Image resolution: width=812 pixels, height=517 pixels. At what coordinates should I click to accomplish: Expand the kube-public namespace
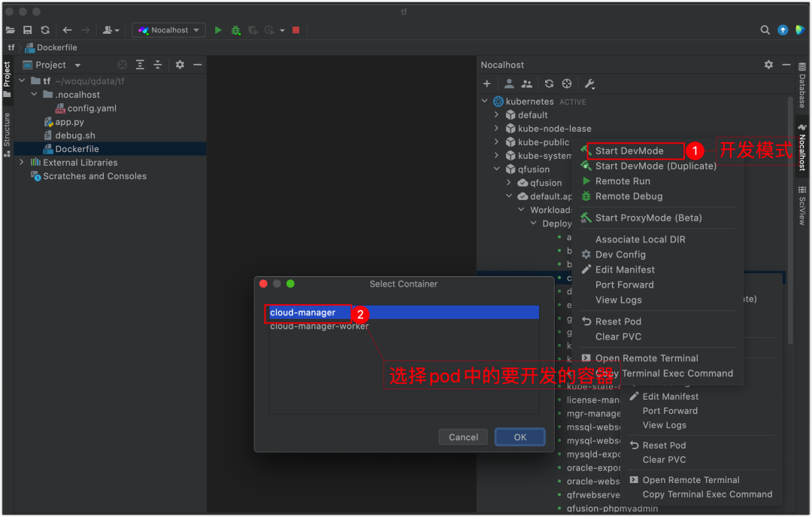497,141
